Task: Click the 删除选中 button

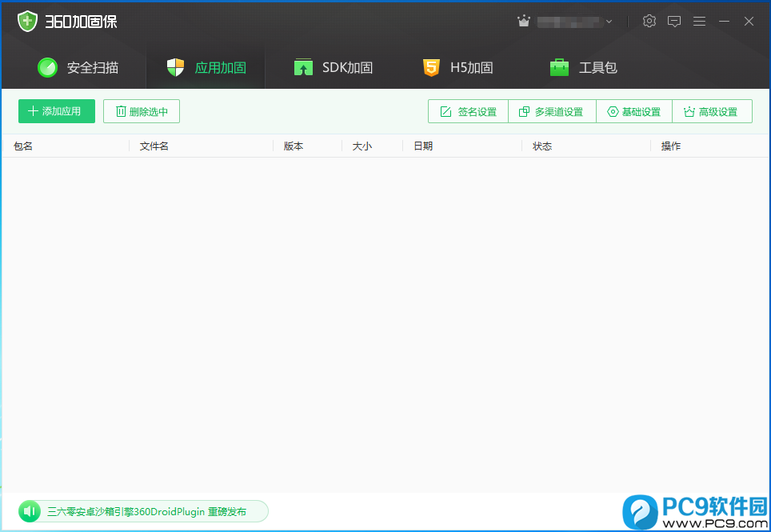Action: pyautogui.click(x=142, y=111)
